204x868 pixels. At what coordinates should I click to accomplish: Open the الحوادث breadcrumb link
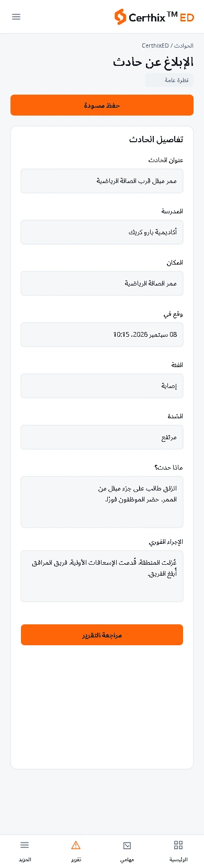[184, 45]
